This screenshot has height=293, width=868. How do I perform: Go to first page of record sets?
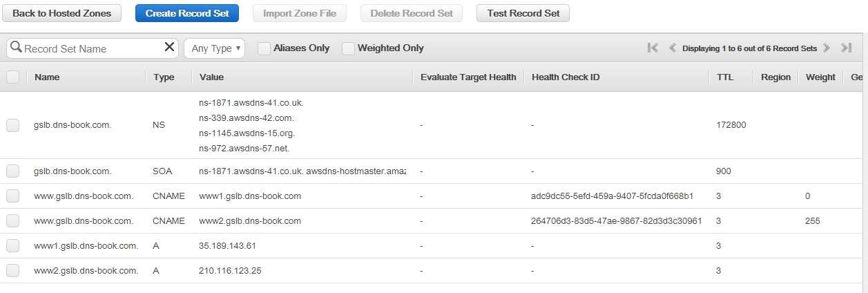(653, 48)
